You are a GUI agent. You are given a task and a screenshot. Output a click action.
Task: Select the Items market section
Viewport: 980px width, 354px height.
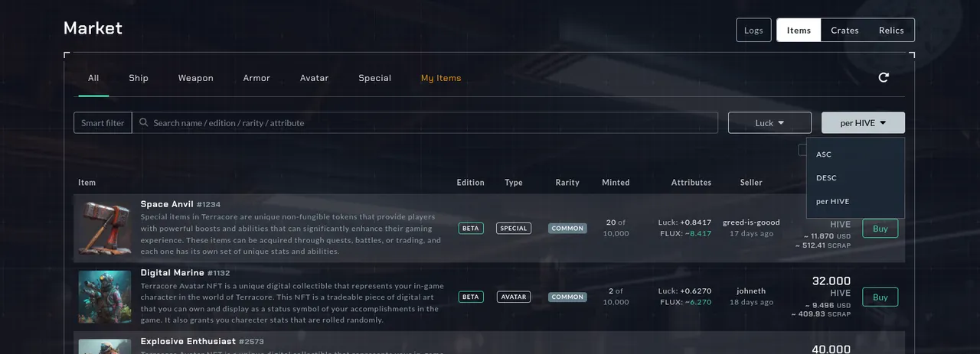pyautogui.click(x=799, y=30)
